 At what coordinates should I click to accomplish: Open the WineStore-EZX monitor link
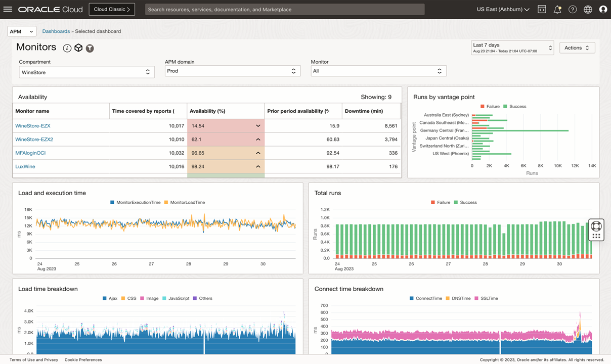[32, 125]
